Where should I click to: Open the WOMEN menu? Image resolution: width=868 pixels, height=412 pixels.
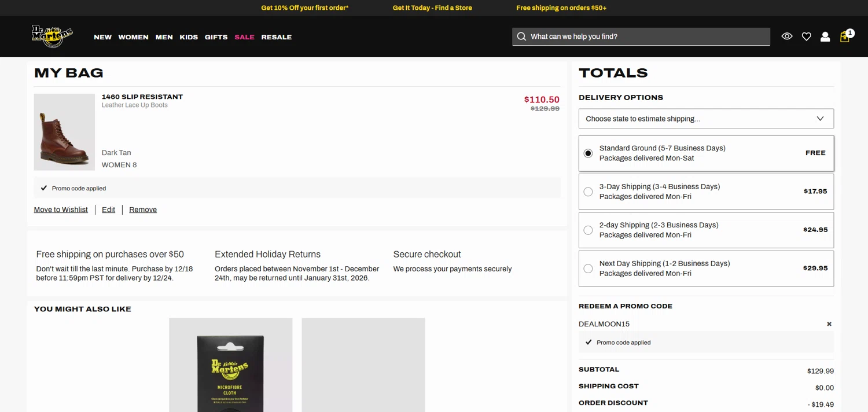tap(133, 37)
